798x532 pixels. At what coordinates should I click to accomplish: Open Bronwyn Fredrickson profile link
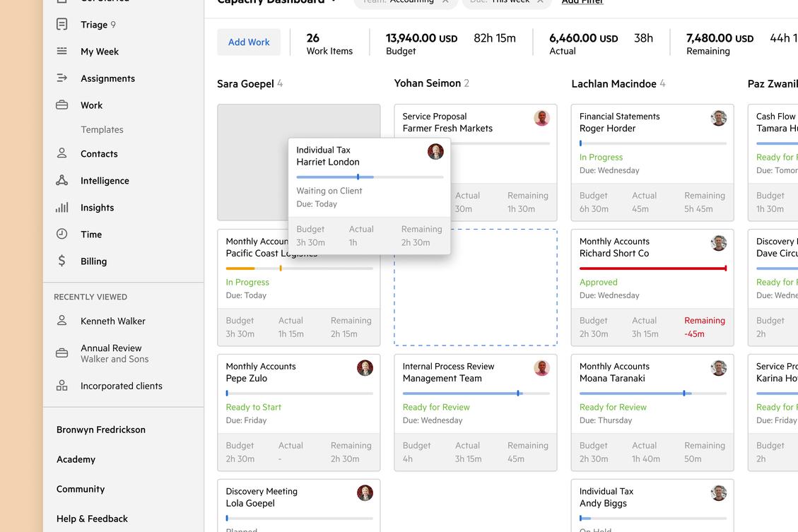click(101, 430)
